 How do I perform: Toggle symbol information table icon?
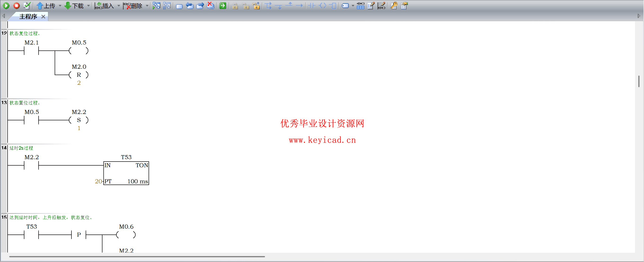coord(361,5)
